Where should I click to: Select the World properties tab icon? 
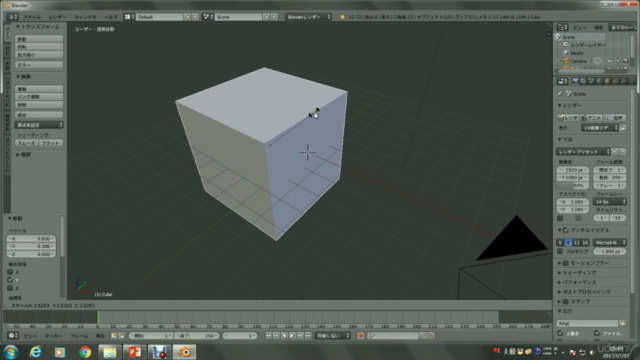click(599, 81)
